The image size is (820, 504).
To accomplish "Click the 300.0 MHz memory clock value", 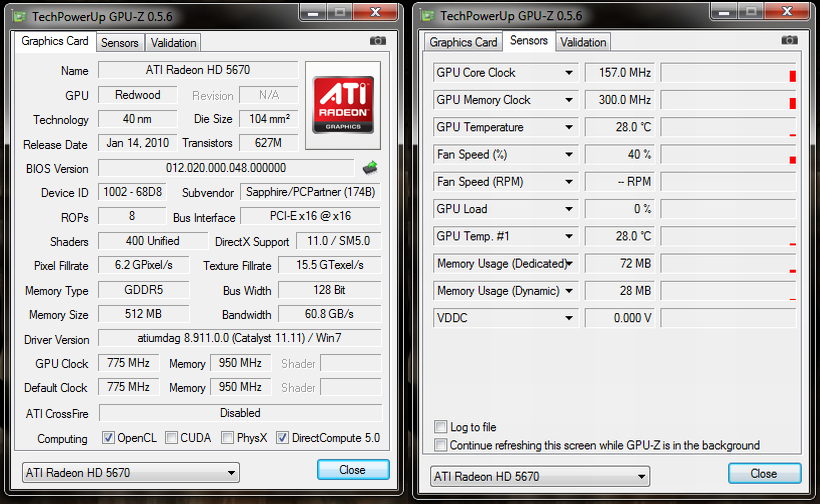I will tap(620, 100).
